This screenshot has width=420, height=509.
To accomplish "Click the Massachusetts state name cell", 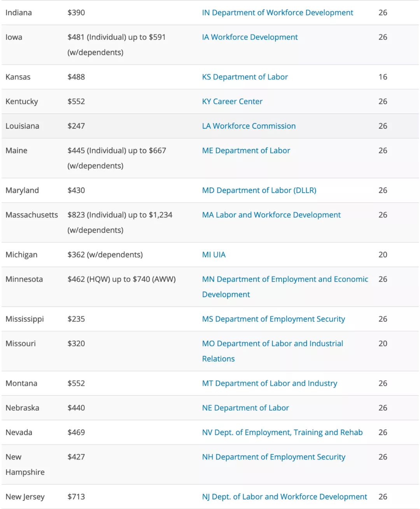I will 31,214.
